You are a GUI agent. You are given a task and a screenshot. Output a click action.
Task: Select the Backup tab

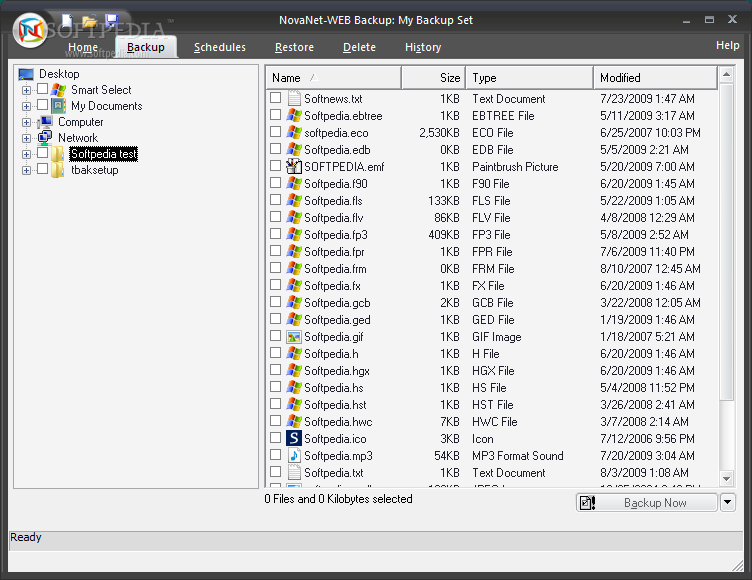(146, 47)
